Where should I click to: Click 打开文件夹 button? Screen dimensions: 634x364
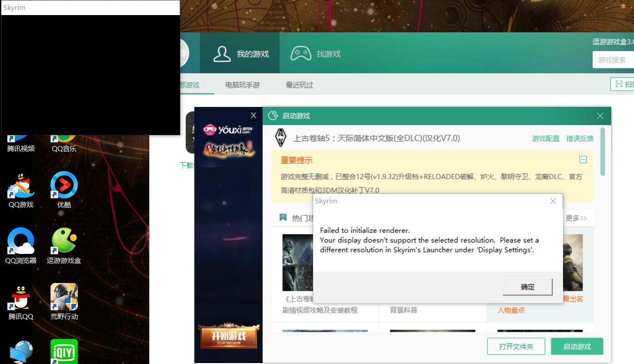(516, 346)
